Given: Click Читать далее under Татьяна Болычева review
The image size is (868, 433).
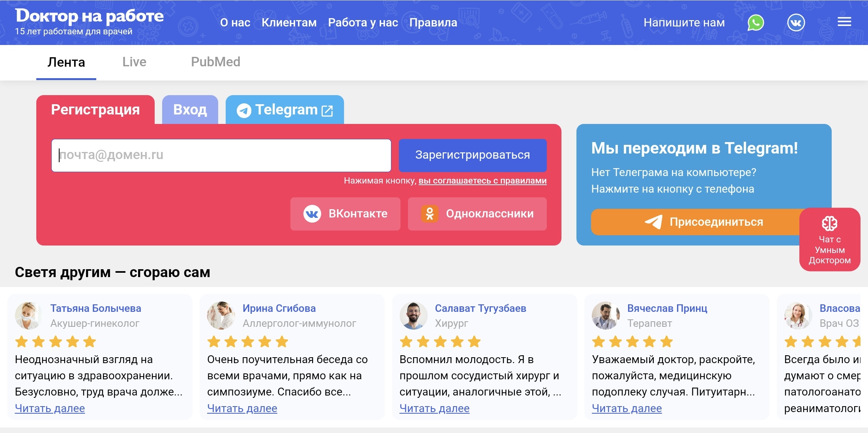Looking at the screenshot, I should [x=50, y=408].
